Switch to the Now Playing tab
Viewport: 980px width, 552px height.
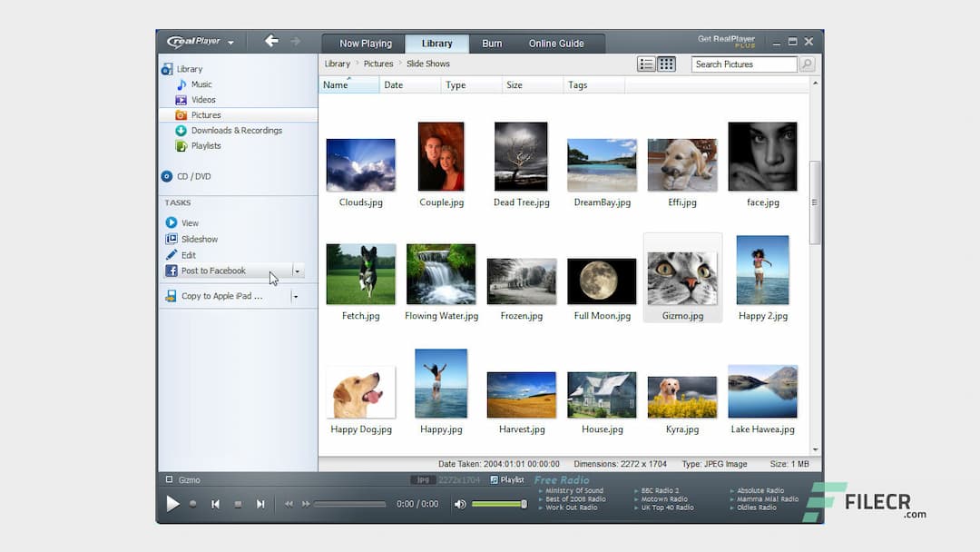click(x=362, y=43)
